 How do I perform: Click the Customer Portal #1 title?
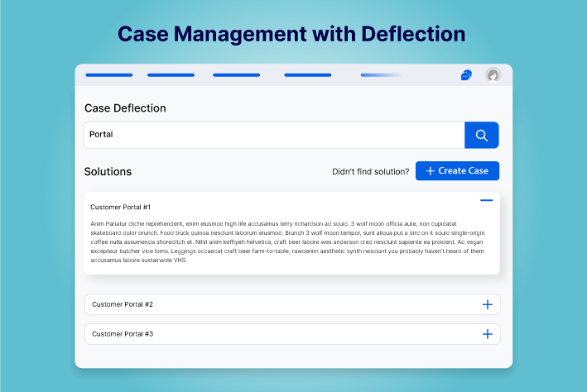click(x=121, y=207)
